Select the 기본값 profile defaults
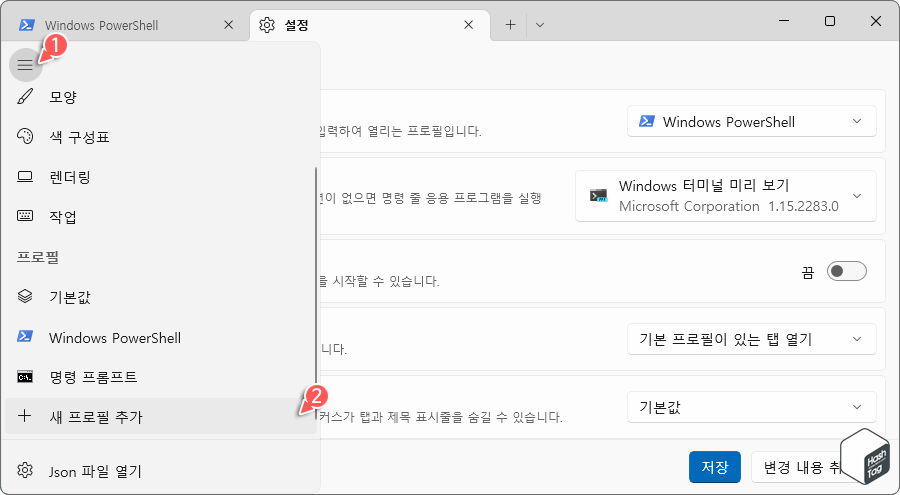 coord(161,297)
